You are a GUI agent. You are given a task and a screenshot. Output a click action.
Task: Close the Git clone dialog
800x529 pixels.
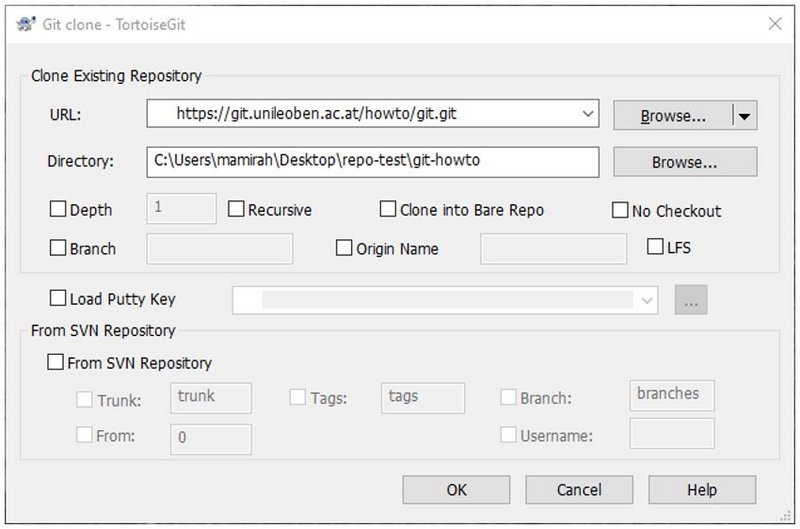tap(774, 25)
